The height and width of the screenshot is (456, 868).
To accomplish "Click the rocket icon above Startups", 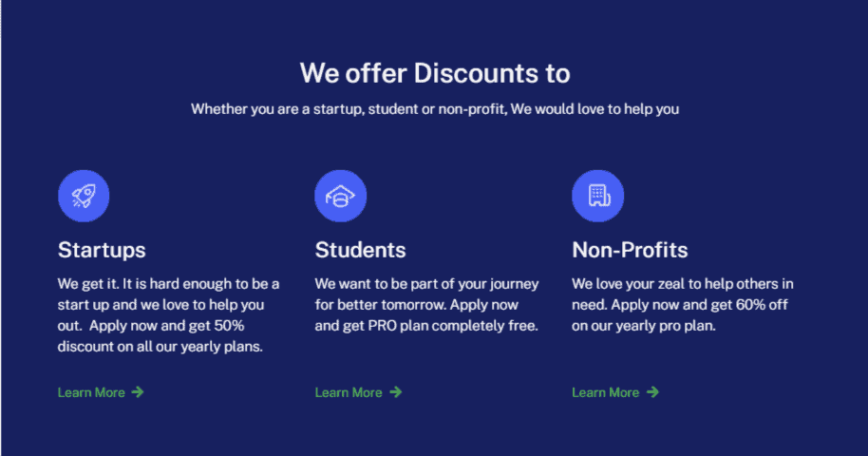I will pyautogui.click(x=84, y=196).
